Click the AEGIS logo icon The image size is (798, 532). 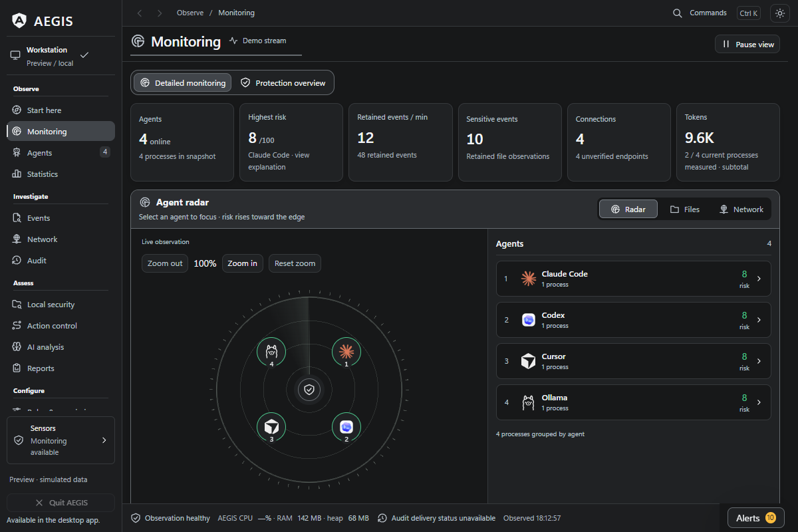click(19, 21)
